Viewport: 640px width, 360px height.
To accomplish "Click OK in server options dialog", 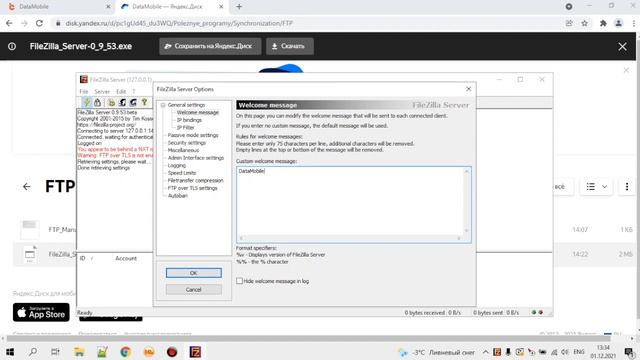I will (x=193, y=273).
